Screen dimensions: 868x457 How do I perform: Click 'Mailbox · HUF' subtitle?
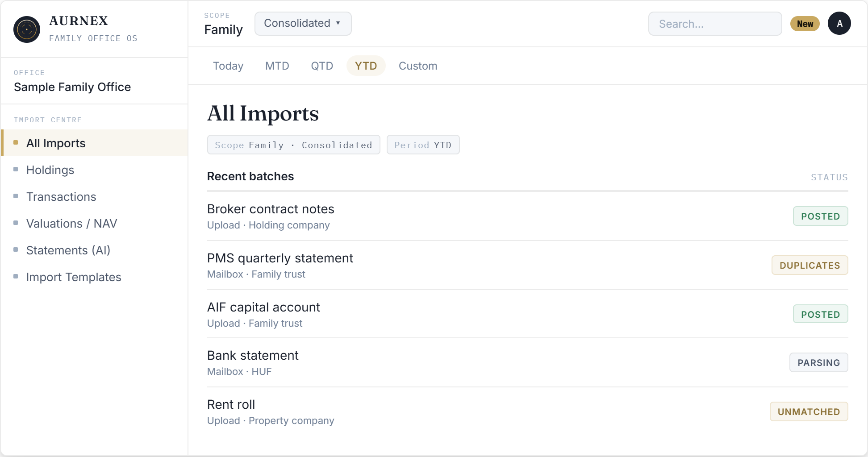pos(239,371)
